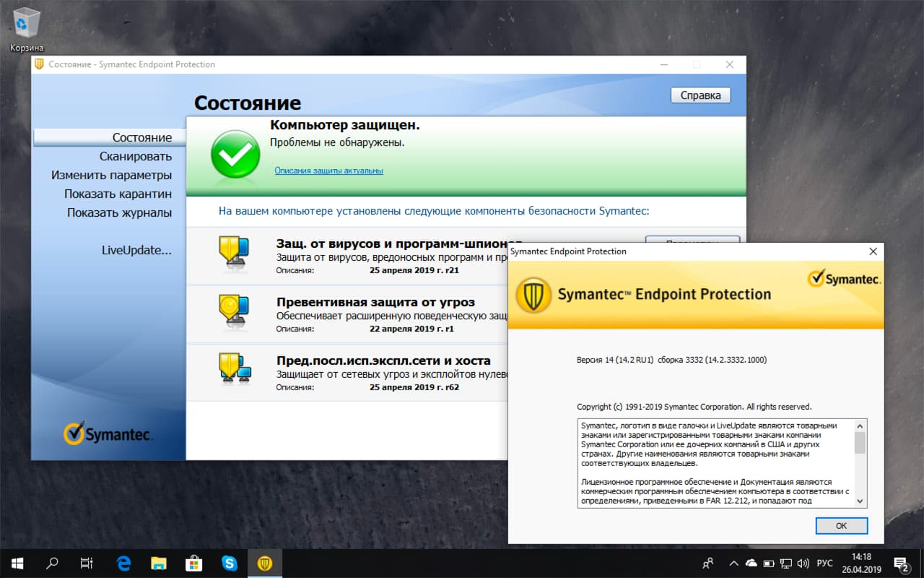Select Сканировать in the sidebar menu
924x578 pixels.
(139, 156)
